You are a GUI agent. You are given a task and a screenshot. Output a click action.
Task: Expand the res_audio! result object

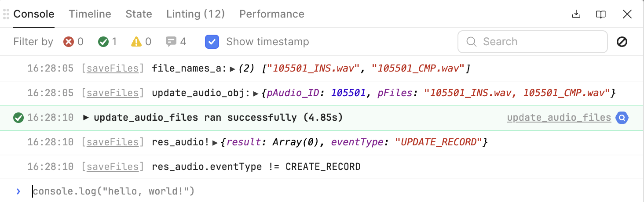215,142
